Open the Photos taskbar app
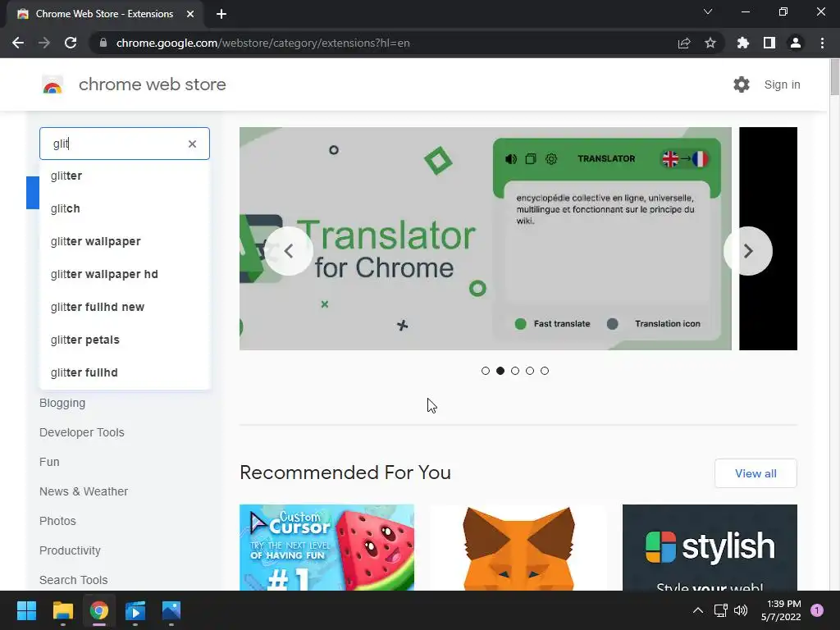 point(171,610)
